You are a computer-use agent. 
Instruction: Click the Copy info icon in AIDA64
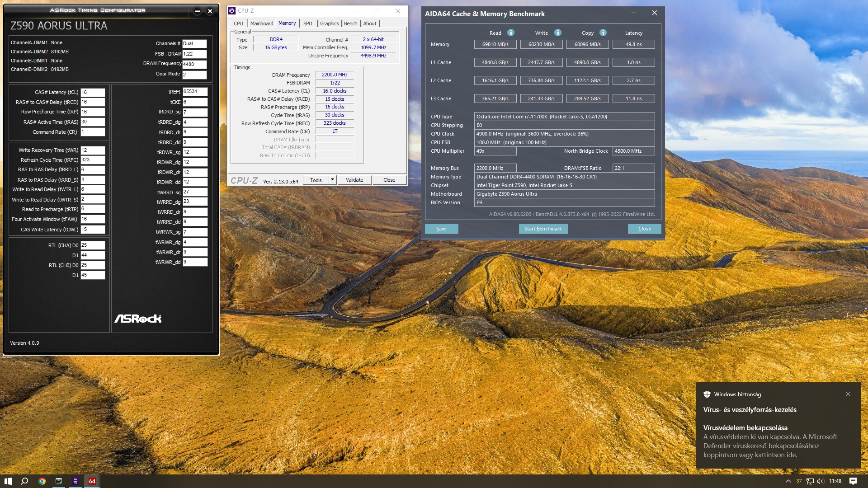603,33
